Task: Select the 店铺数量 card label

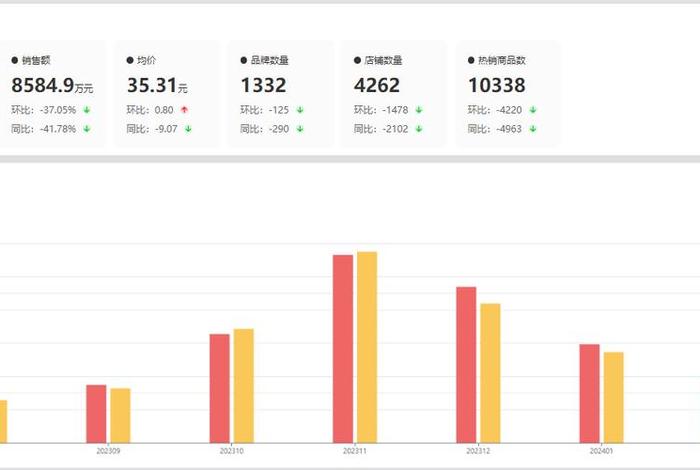Action: pyautogui.click(x=383, y=60)
